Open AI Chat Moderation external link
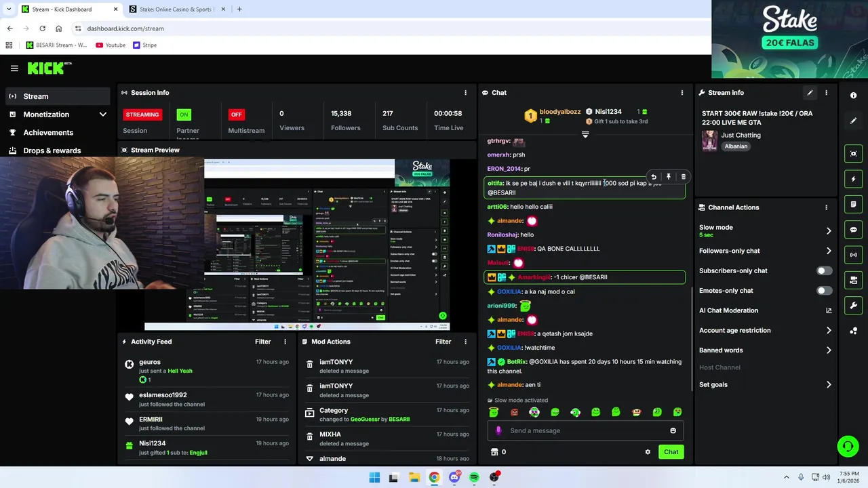Screen dimensions: 868x488 coord(829,310)
